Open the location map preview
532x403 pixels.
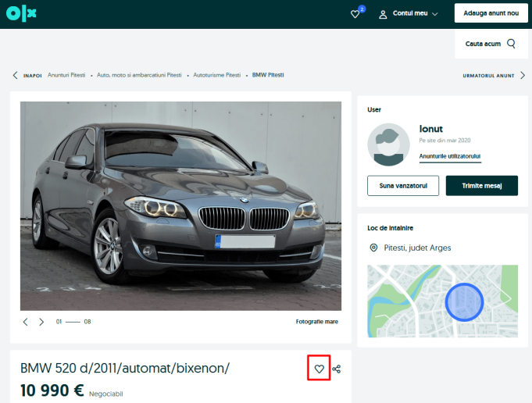coord(442,301)
